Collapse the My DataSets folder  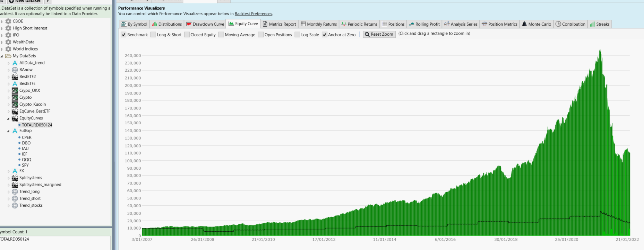(2, 56)
